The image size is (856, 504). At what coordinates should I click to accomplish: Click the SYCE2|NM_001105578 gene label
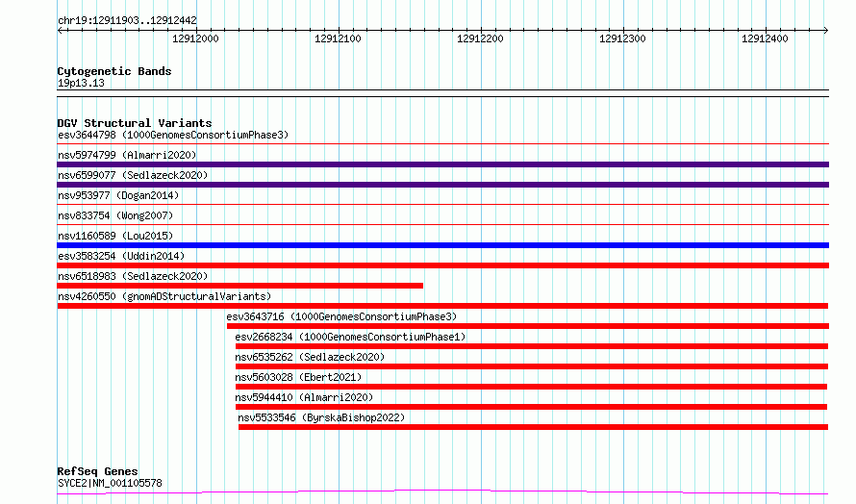[x=110, y=483]
